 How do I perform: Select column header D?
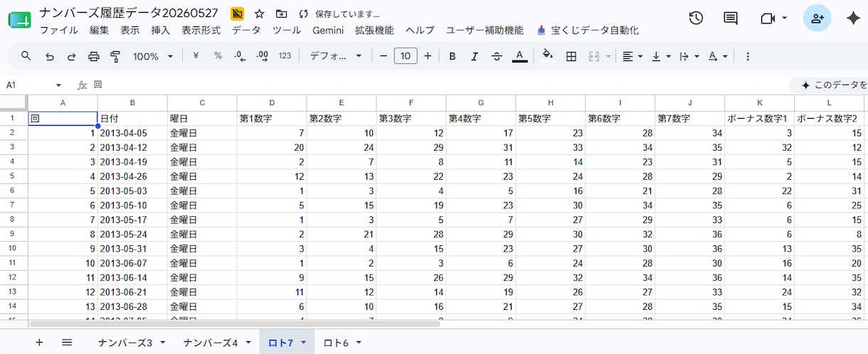pyautogui.click(x=272, y=103)
